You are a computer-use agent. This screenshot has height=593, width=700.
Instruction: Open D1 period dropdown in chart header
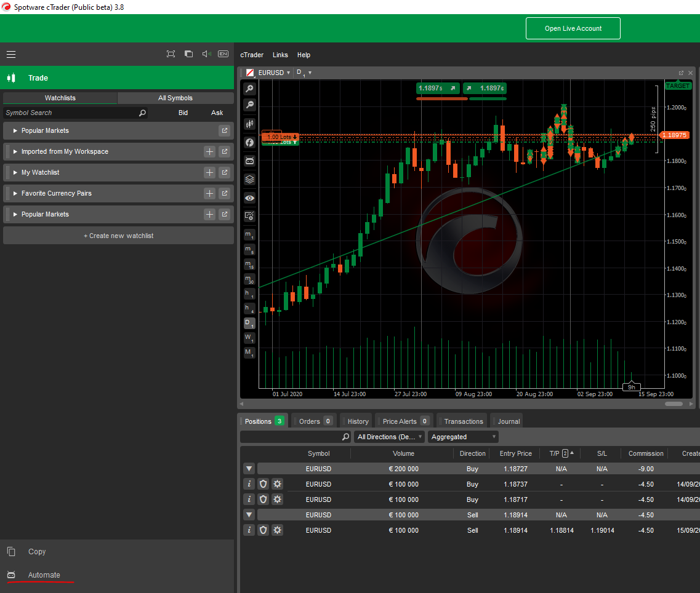[x=304, y=73]
